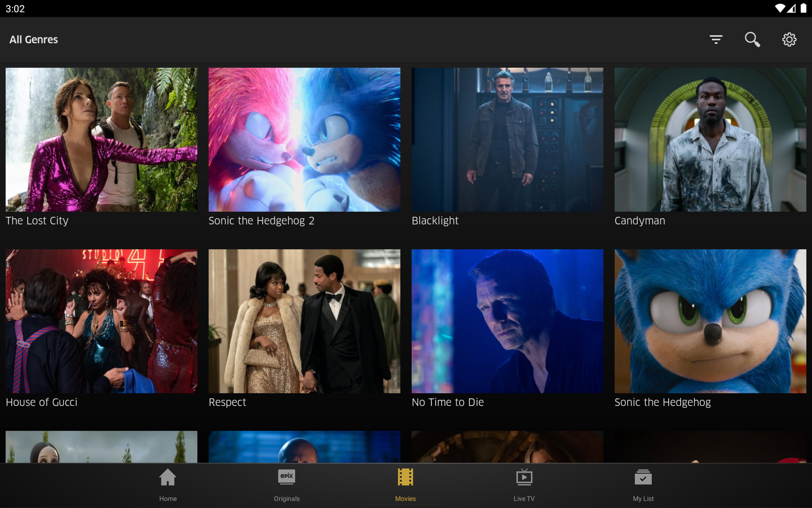Click 'House of Gucci' title text
Screen dimensions: 812x508
41,402
